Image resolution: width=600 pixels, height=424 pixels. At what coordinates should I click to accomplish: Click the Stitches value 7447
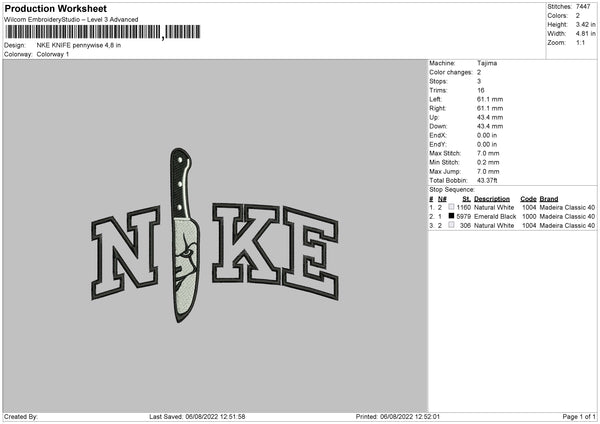point(583,7)
